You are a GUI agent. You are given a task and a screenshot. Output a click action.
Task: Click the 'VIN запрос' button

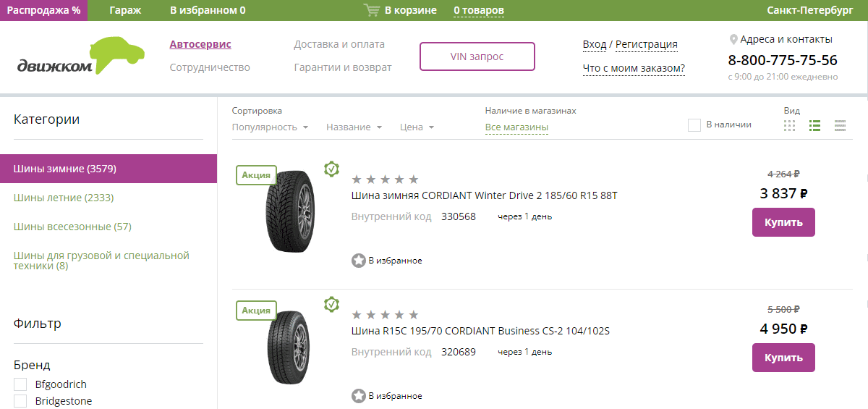coord(477,56)
